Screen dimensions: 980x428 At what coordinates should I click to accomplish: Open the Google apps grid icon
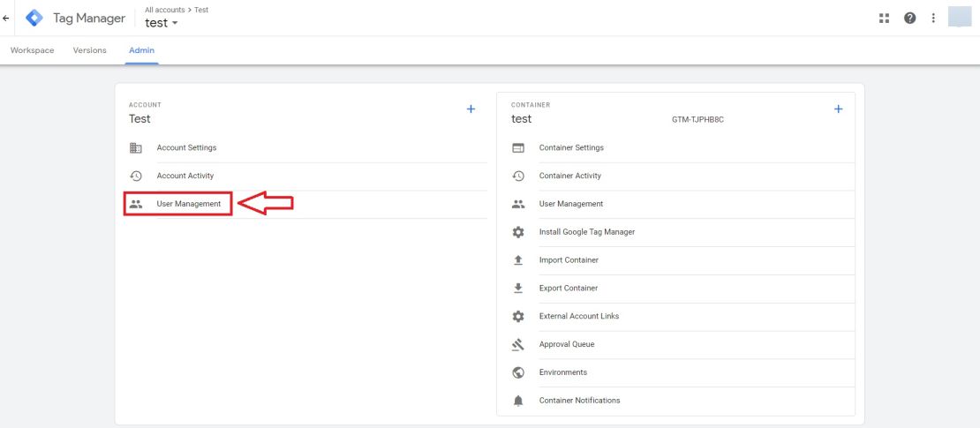pyautogui.click(x=884, y=19)
